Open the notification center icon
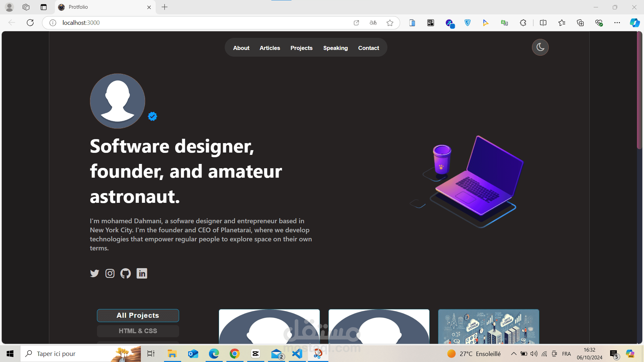The width and height of the screenshot is (644, 362). tap(614, 354)
